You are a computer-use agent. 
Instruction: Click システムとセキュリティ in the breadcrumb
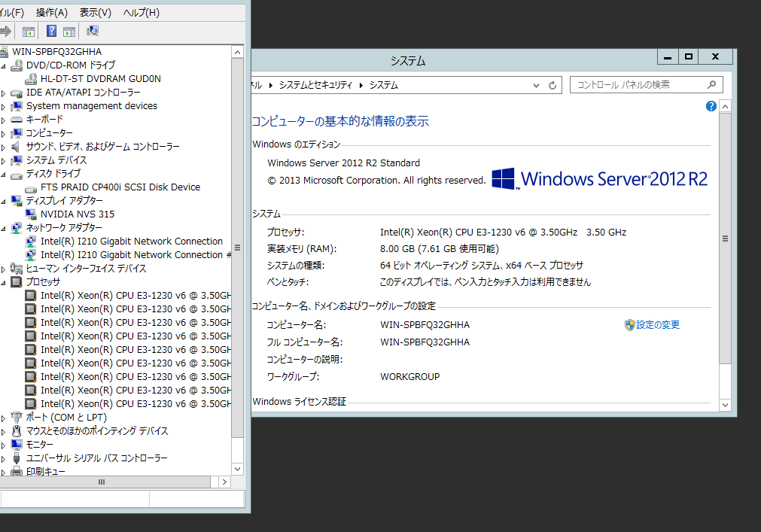coord(315,85)
